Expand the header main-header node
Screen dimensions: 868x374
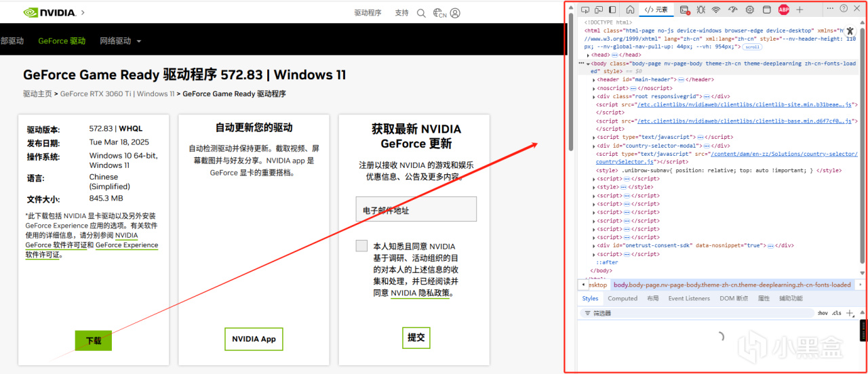click(594, 80)
